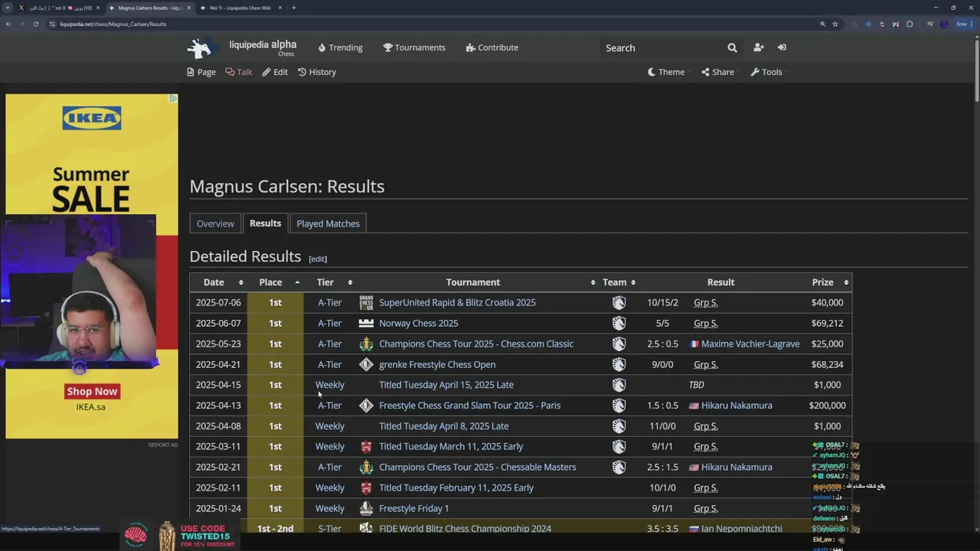This screenshot has width=980, height=551.
Task: Click the log in icon
Action: click(x=782, y=47)
